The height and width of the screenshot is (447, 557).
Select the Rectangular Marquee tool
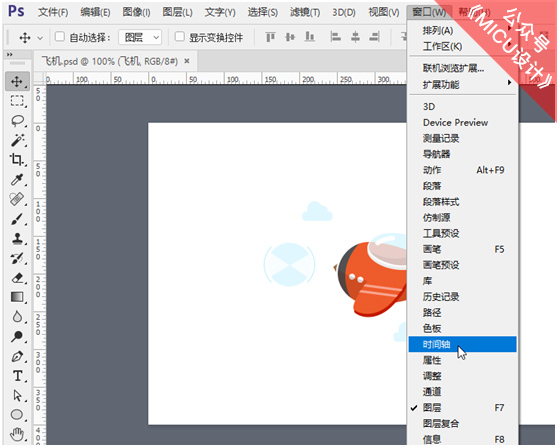click(17, 101)
